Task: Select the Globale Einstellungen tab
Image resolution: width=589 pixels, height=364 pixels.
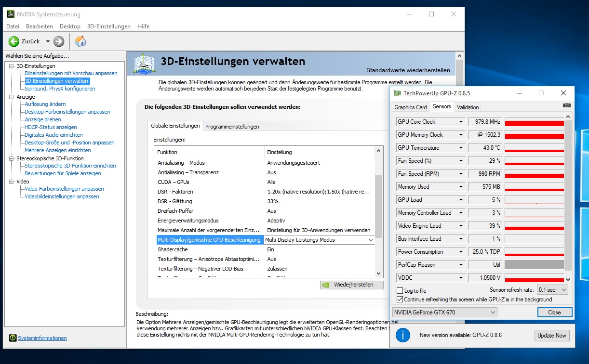Action: (175, 126)
